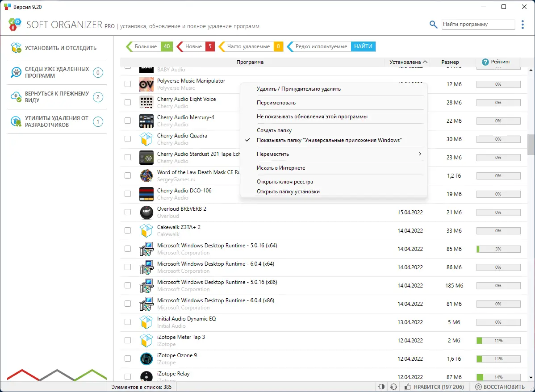
Task: Apply the Часто удаляемые filter
Action: pos(251,46)
